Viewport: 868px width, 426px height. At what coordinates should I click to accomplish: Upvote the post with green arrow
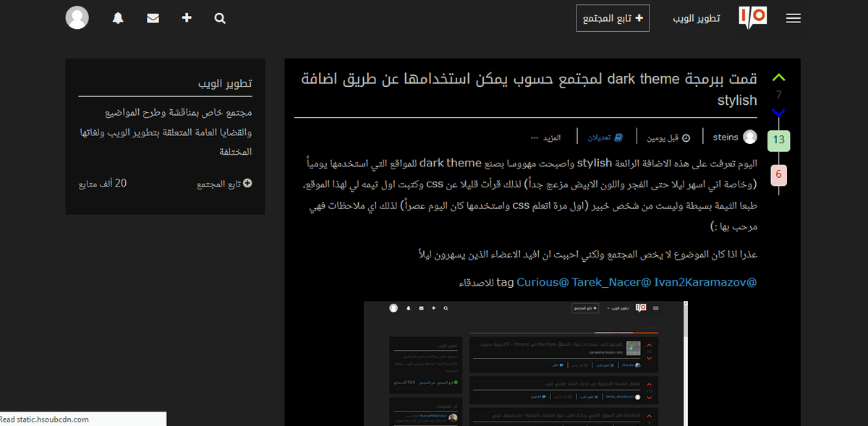[778, 77]
